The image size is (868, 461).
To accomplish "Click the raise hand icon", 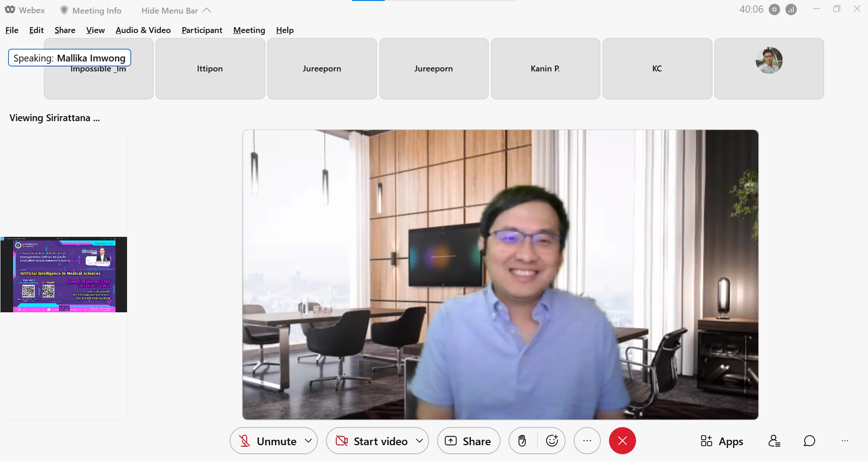I will [522, 441].
